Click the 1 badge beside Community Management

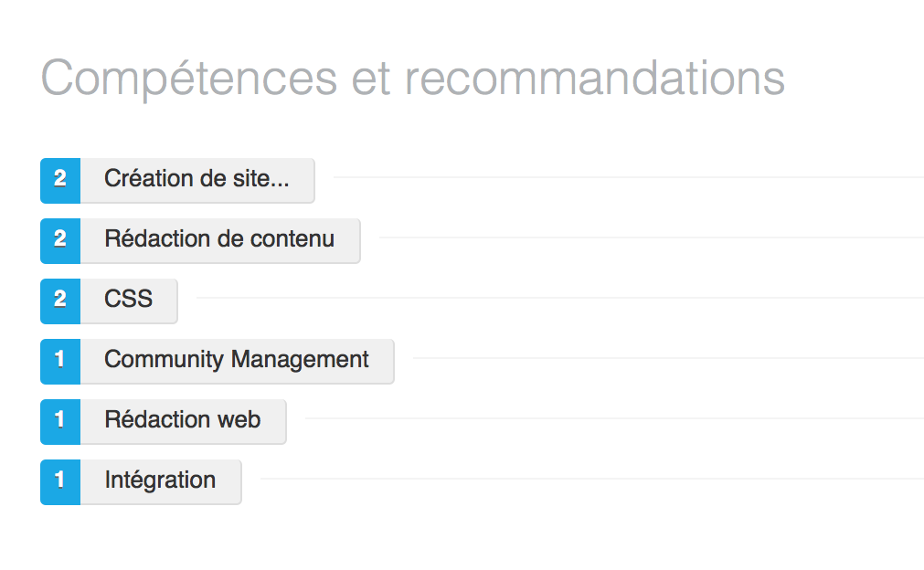pos(60,362)
